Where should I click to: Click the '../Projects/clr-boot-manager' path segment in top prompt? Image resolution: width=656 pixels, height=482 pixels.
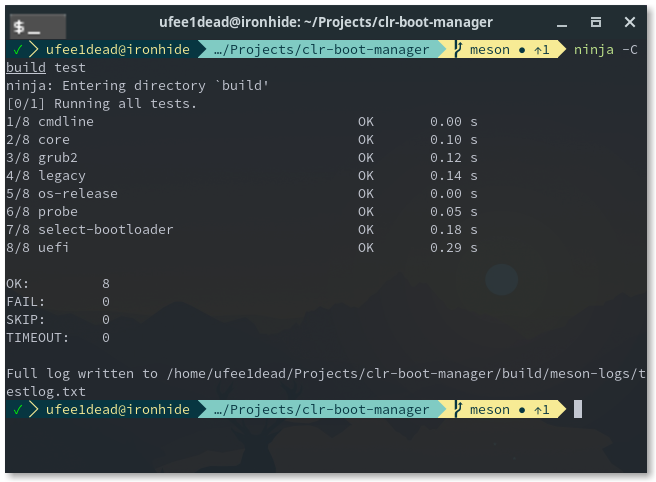(322, 50)
